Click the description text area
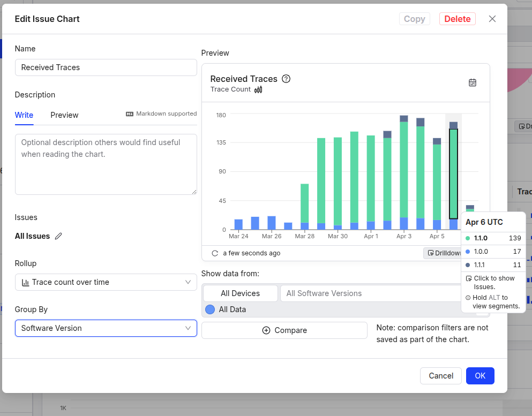This screenshot has width=532, height=416. [x=106, y=164]
